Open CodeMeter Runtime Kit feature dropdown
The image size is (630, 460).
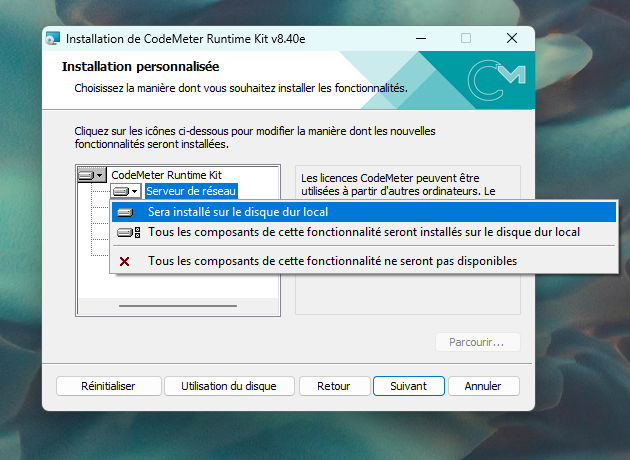(x=92, y=175)
